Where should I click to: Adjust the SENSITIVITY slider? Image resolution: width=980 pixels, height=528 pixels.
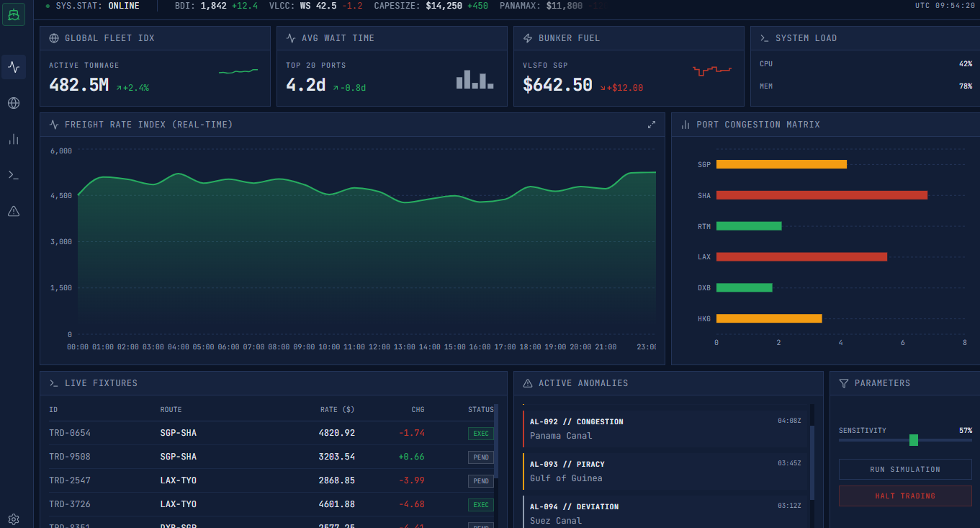914,439
